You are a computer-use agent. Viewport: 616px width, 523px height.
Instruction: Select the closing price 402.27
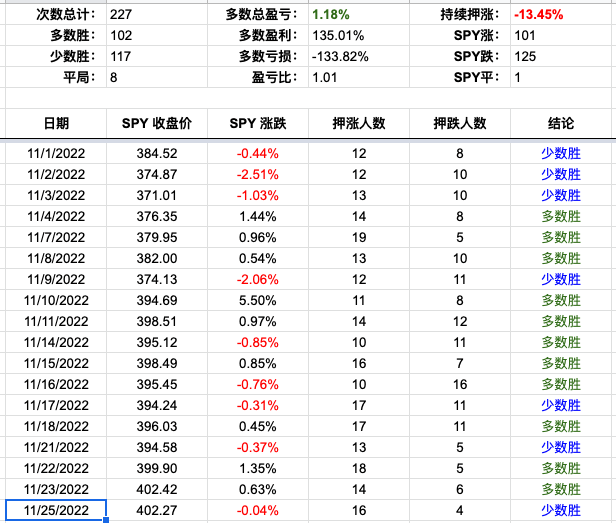pos(157,510)
